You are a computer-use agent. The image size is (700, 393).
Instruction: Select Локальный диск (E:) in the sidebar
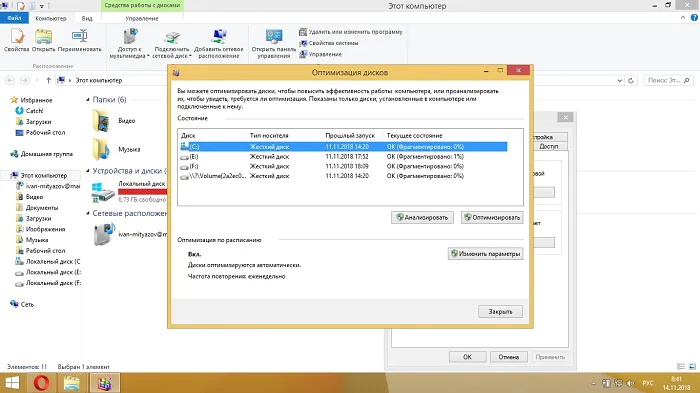coord(53,272)
